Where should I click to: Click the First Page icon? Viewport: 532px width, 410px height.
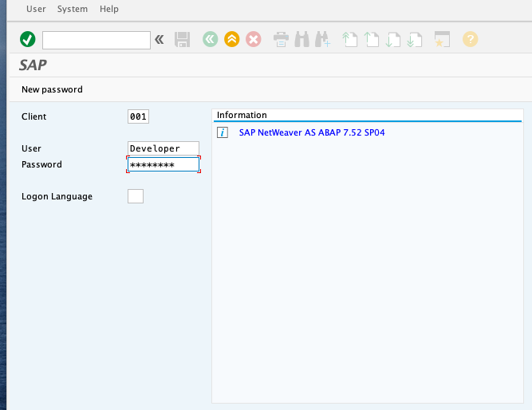[x=350, y=39]
